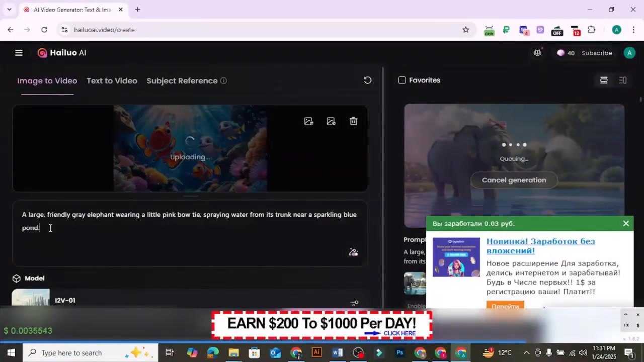The height and width of the screenshot is (362, 644).
Task: Open the hamburger menu beside Hailuo AI
Action: pyautogui.click(x=19, y=53)
